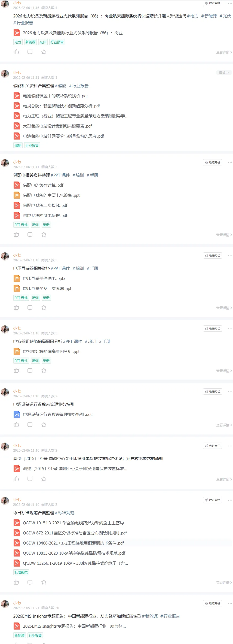Open three-dot menu on 今日标准规范合集整理 post

230,500
